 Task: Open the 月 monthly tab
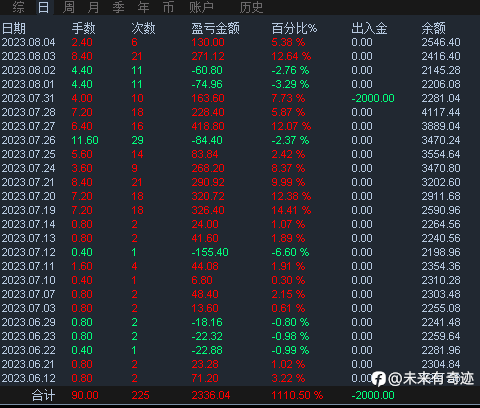94,7
